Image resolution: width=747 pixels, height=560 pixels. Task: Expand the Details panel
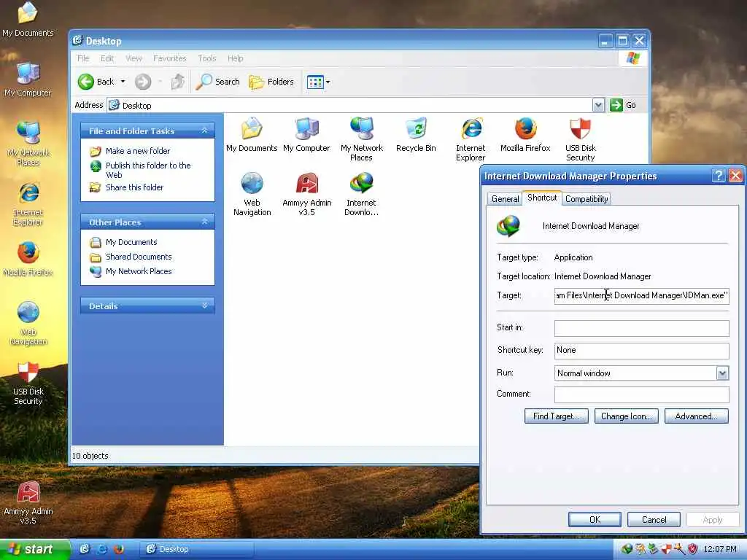coord(205,306)
